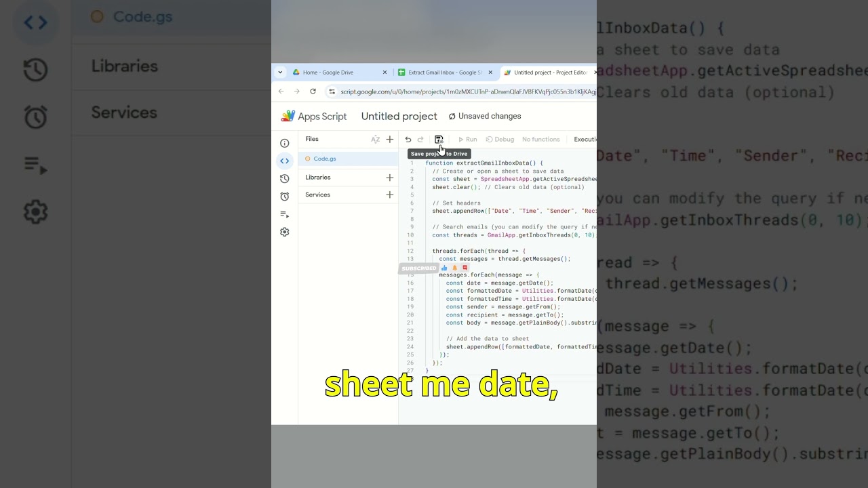The image size is (868, 488).
Task: Click the '// Add the data to sheet' comment
Action: tap(488, 339)
